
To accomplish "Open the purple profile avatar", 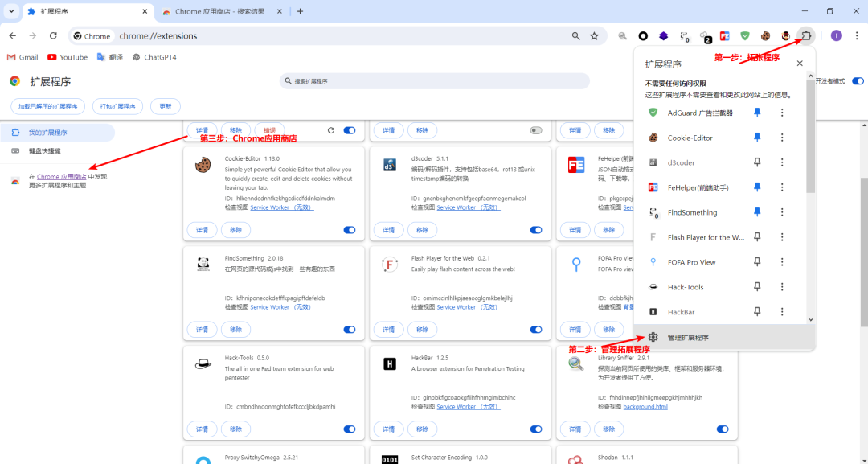I will coord(837,36).
